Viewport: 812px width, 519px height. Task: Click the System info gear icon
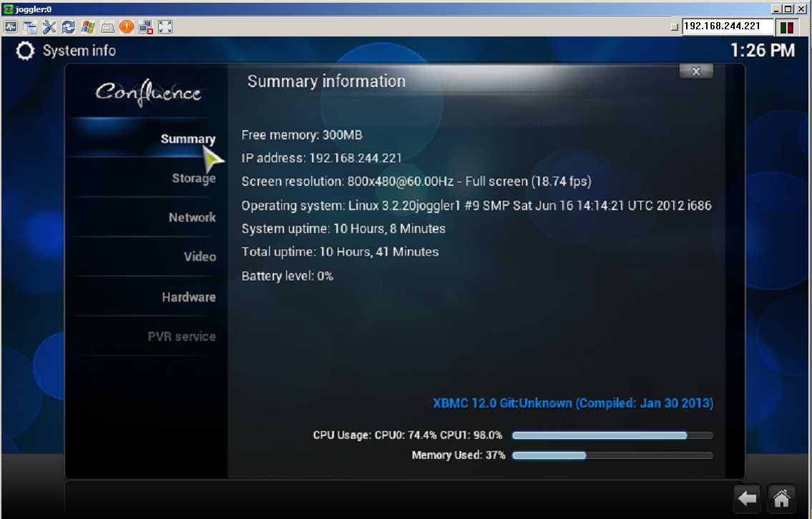click(x=25, y=51)
